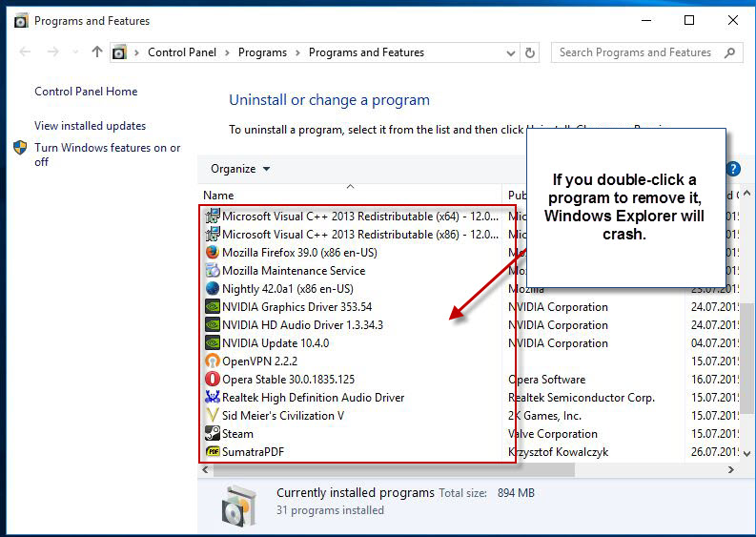Click the Microsoft Visual C++ 2013 (x64) icon
Screen dimensions: 756x537
213,217
